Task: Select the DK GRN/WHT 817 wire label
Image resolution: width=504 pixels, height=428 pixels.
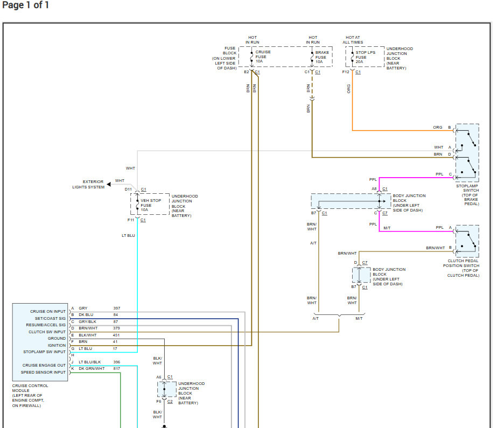Action: point(99,369)
